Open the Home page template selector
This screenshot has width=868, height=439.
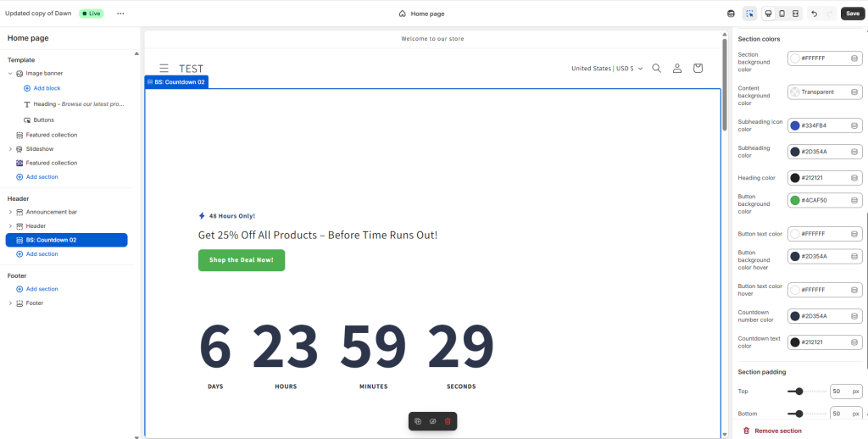coord(421,14)
